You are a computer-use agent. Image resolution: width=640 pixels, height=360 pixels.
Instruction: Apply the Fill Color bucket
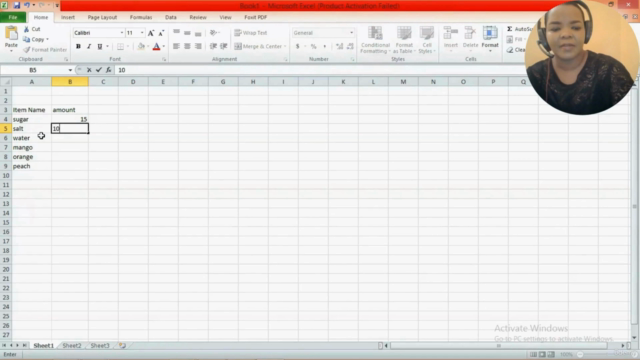(x=141, y=47)
